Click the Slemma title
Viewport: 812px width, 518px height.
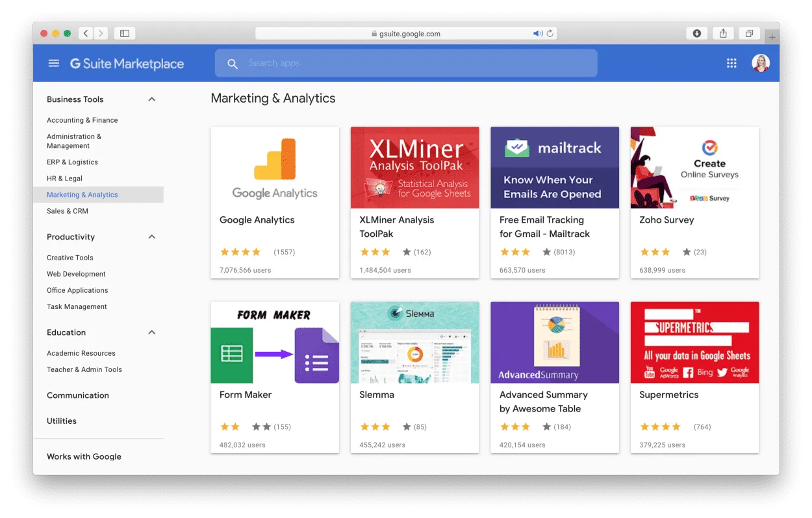point(377,395)
